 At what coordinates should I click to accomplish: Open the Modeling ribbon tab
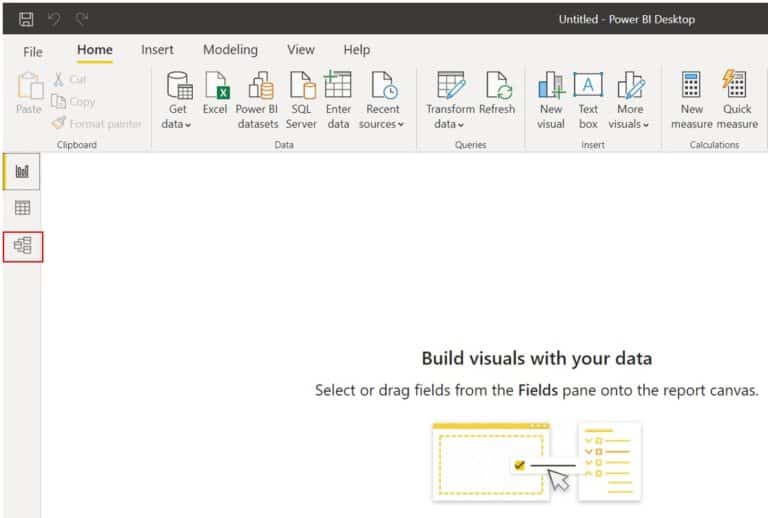[230, 50]
